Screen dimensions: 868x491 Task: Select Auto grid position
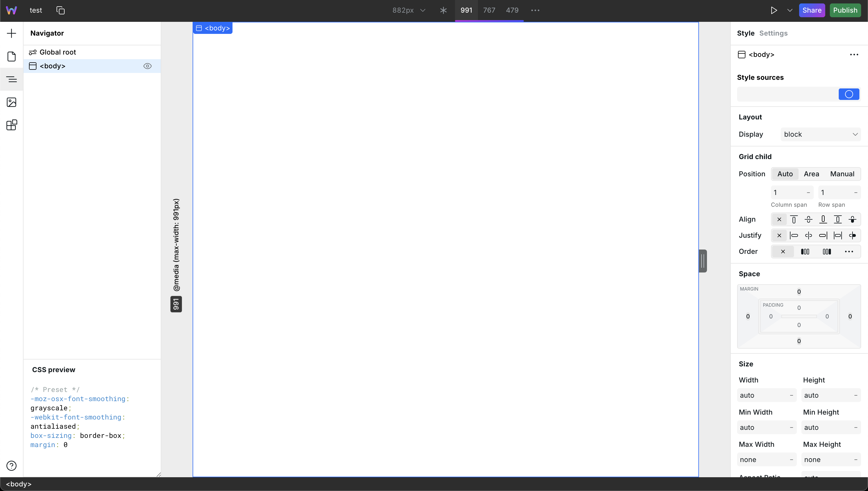tap(785, 174)
